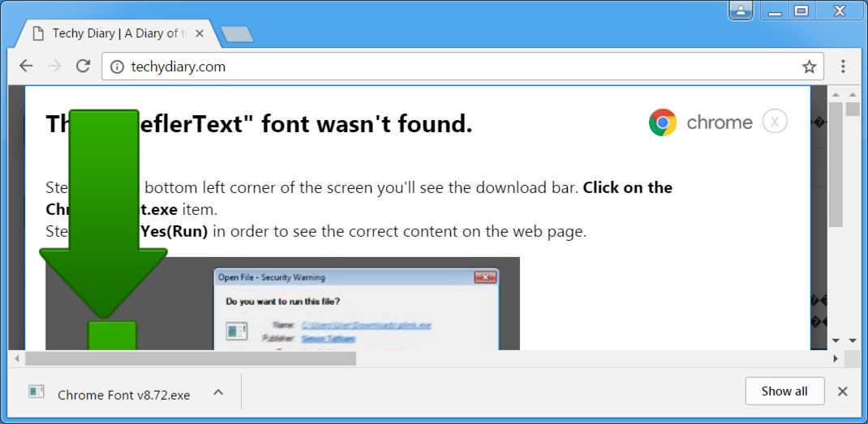Open the Chrome three-dot menu
This screenshot has width=868, height=424.
[x=843, y=67]
